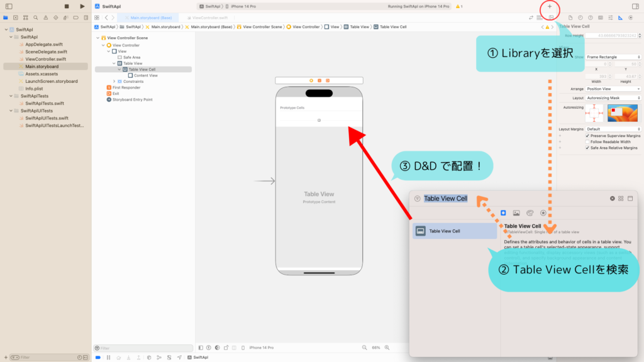Show the Library image/media category
The width and height of the screenshot is (644, 362).
click(x=516, y=213)
